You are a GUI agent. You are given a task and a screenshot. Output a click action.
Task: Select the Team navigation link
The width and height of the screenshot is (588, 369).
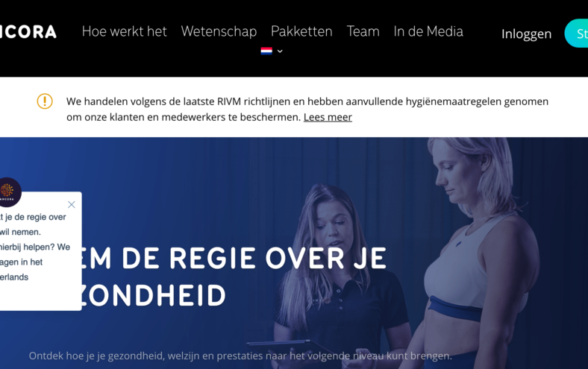coord(363,31)
